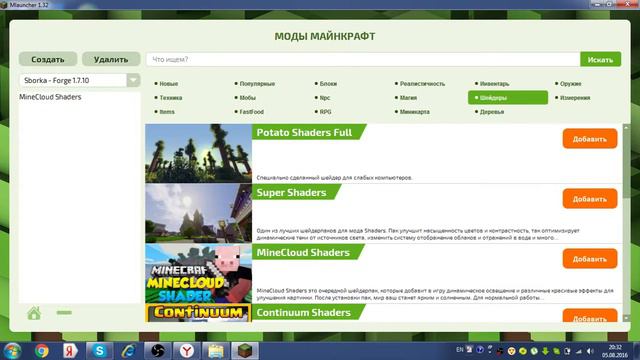Image resolution: width=640 pixels, height=360 pixels.
Task: Choose the Items category
Action: (x=167, y=112)
